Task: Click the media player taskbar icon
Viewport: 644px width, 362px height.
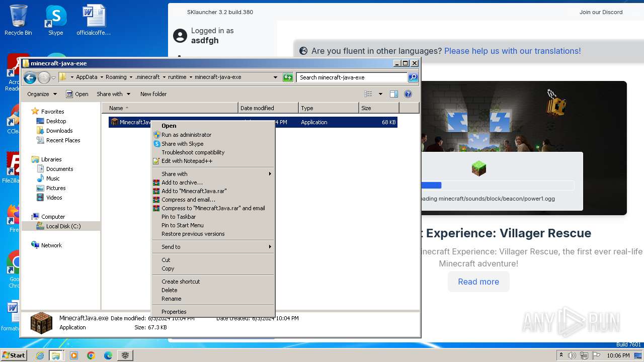Action: pyautogui.click(x=74, y=355)
